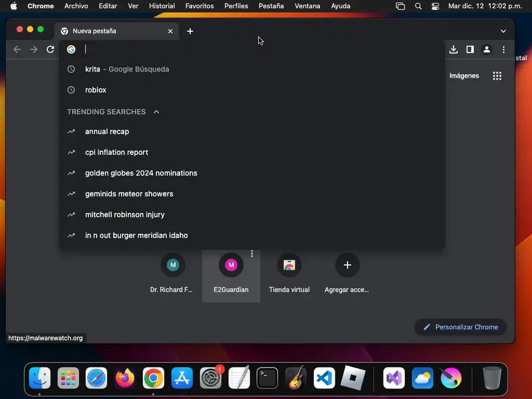Screen dimensions: 532x399
Task: Open the Ventana menu
Action: [x=308, y=6]
